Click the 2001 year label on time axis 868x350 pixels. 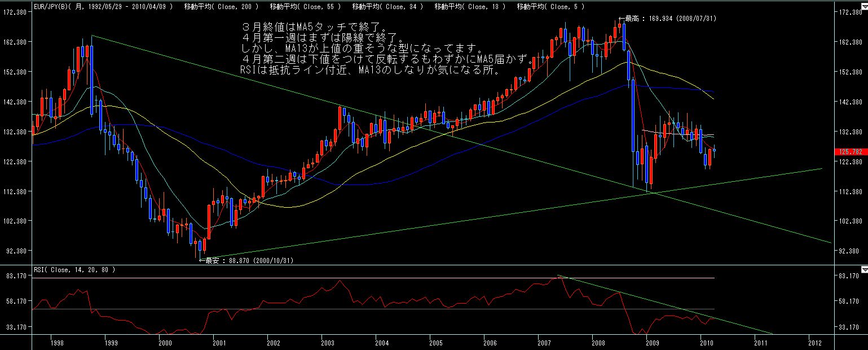(x=219, y=342)
